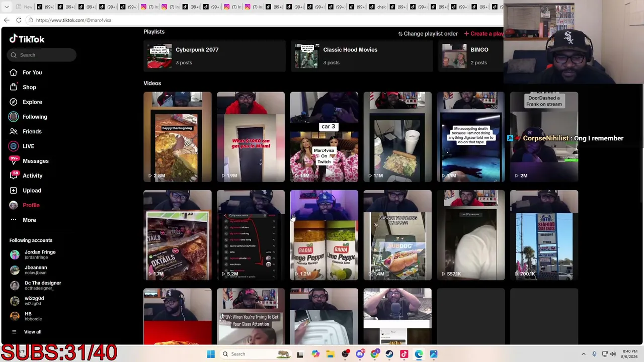Play the 'Get Your Class Attention' POV video
Screen dimensions: 644x362
coord(251,317)
